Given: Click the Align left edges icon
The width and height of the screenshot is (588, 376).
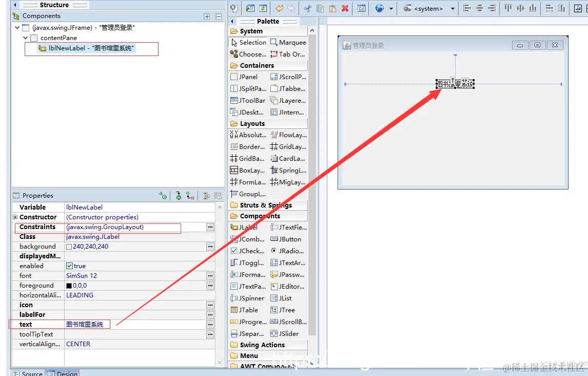Looking at the screenshot, I should pyautogui.click(x=467, y=8).
